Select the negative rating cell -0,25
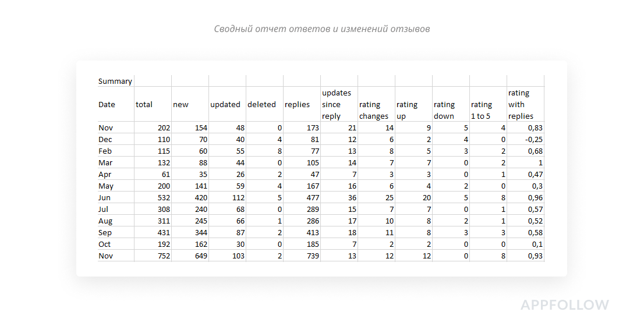 [x=533, y=139]
